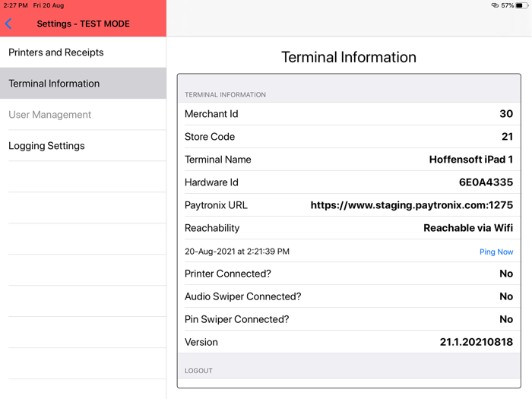Tap Audio Swiper Connected? row label
Viewport: 532px width, 399px height.
click(x=242, y=296)
